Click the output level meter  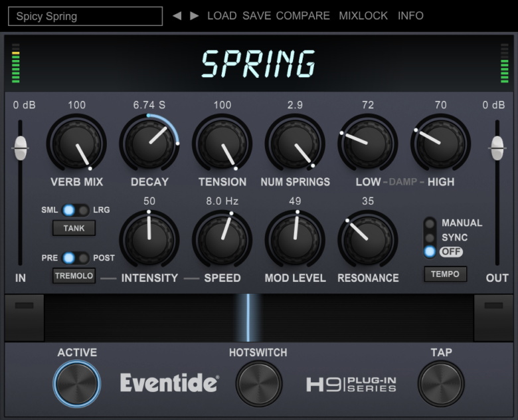click(x=505, y=63)
